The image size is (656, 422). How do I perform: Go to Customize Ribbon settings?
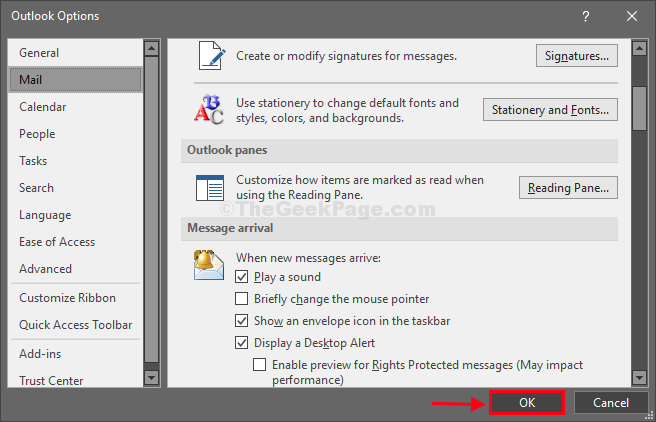67,298
